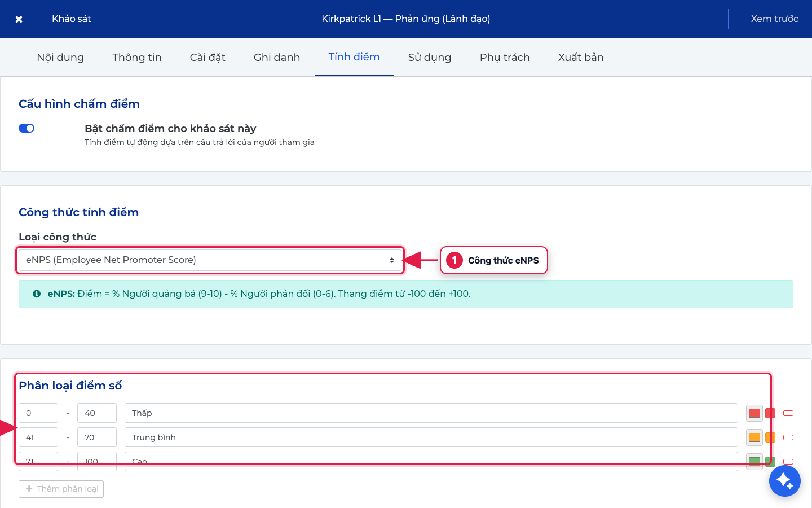Edit the maximum value field showing 40
Viewport: 812px width, 508px height.
point(97,413)
